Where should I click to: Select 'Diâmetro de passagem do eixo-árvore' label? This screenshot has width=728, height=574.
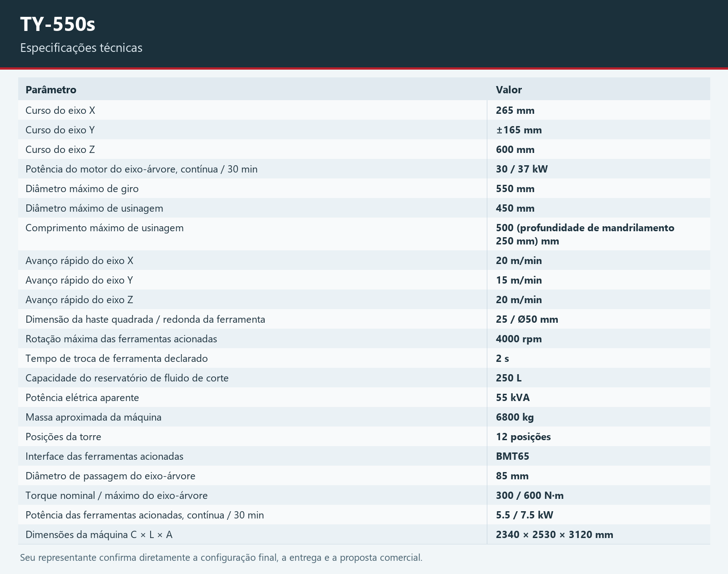(111, 476)
